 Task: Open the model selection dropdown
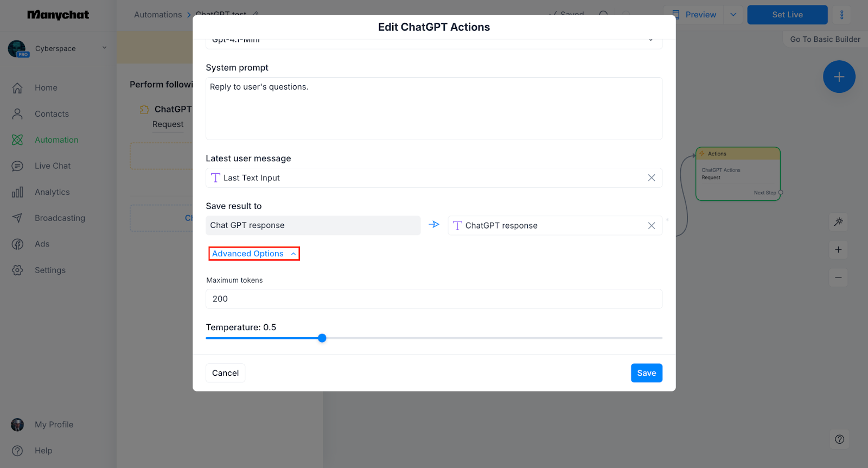click(x=434, y=40)
